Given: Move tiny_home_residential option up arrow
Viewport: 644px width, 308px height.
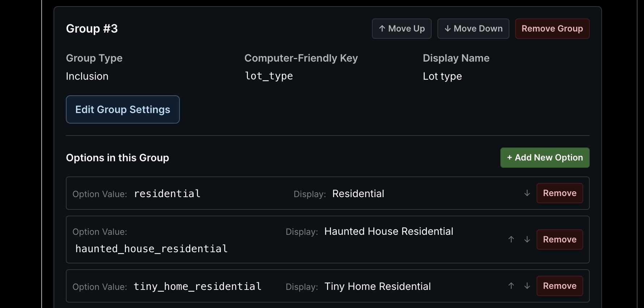Looking at the screenshot, I should click(511, 286).
